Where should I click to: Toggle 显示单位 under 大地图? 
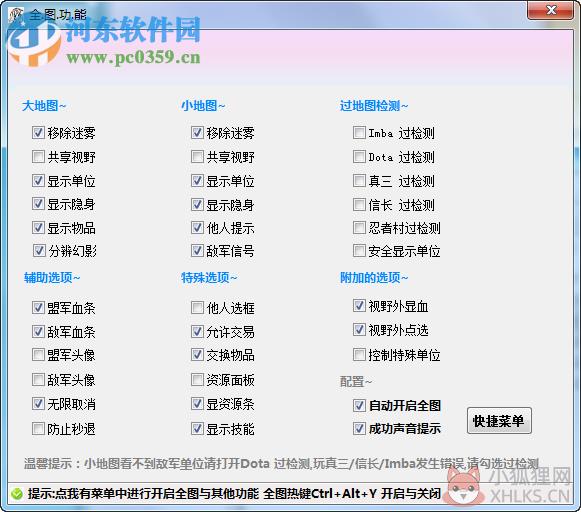coord(38,181)
